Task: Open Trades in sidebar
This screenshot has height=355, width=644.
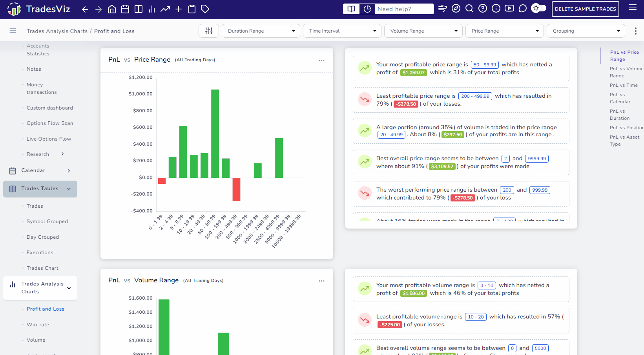Action: [35, 206]
